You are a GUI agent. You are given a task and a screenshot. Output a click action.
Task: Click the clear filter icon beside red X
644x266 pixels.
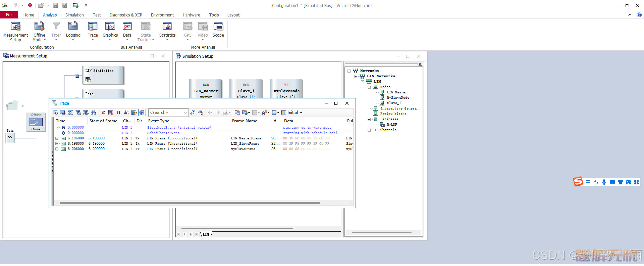point(111,113)
